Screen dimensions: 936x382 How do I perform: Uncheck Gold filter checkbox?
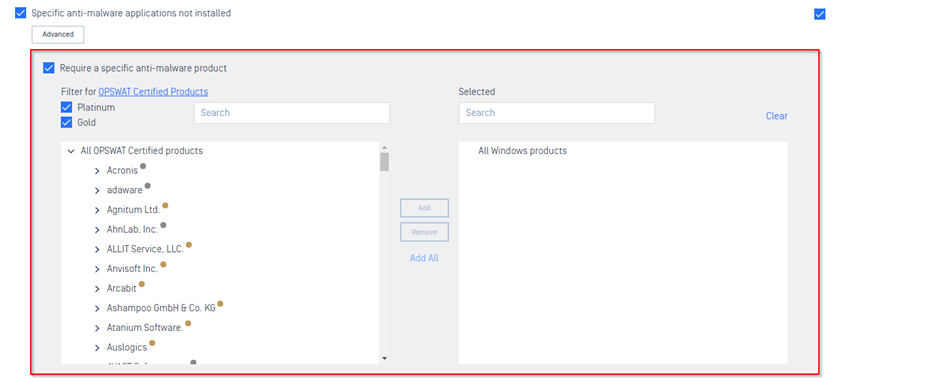point(67,122)
